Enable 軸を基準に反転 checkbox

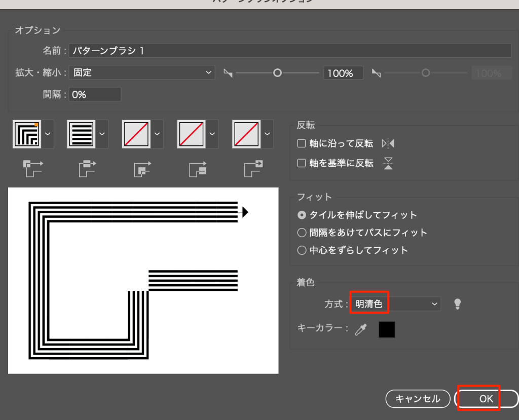(x=302, y=163)
